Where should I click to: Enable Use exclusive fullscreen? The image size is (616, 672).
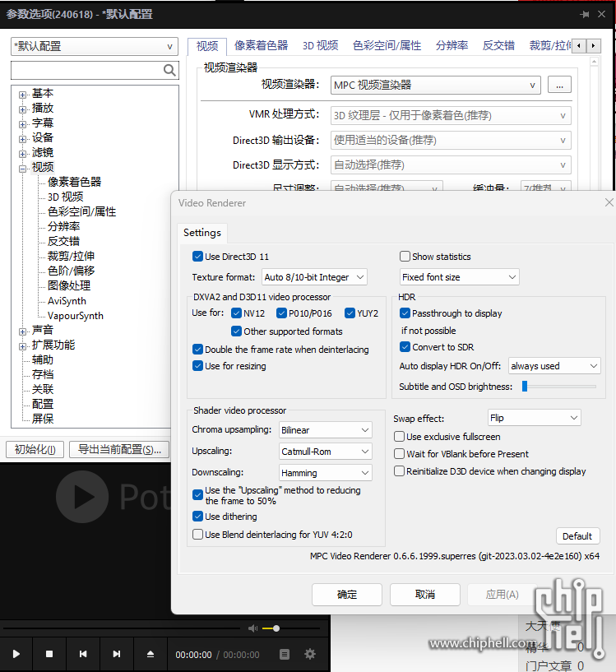pos(399,436)
